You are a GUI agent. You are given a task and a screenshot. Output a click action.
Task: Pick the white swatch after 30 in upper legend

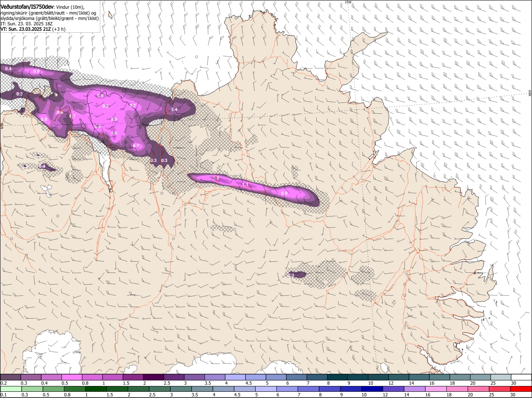[x=521, y=377]
